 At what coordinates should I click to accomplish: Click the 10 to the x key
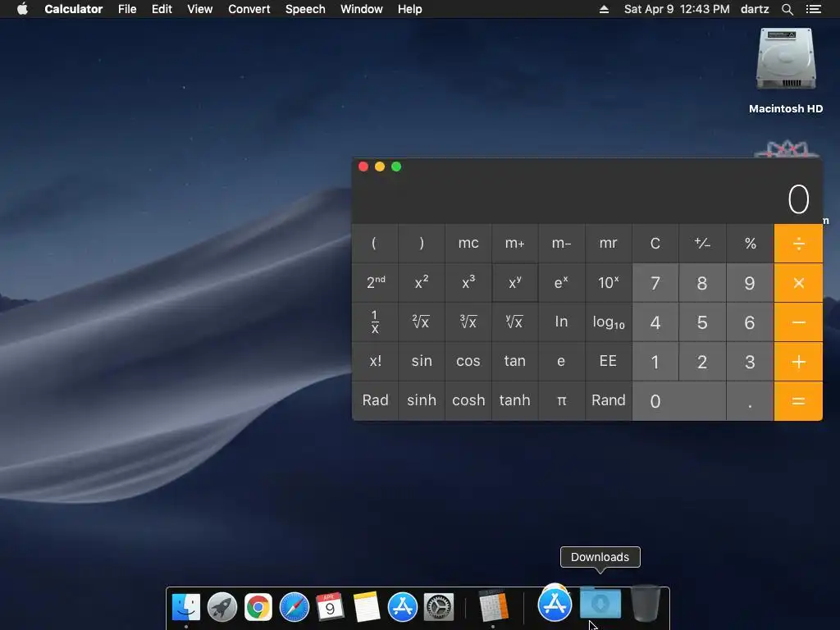(608, 282)
